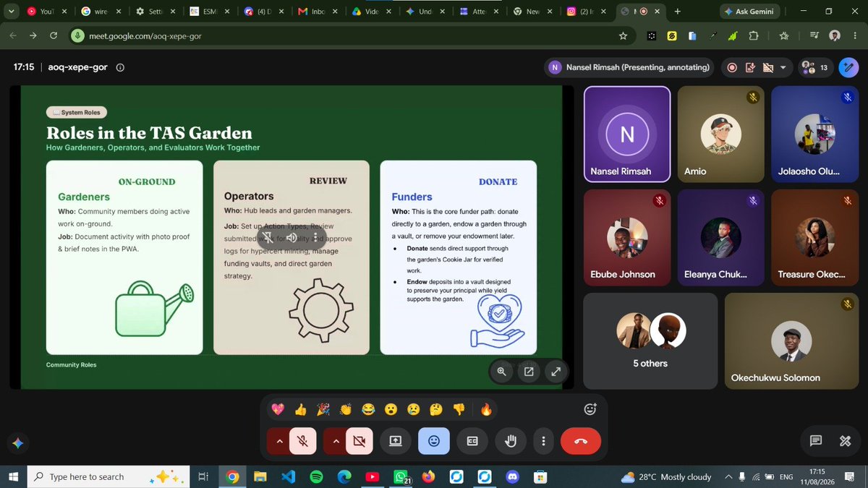Switch to the Settings tab
Image resolution: width=868 pixels, height=488 pixels.
click(x=156, y=12)
